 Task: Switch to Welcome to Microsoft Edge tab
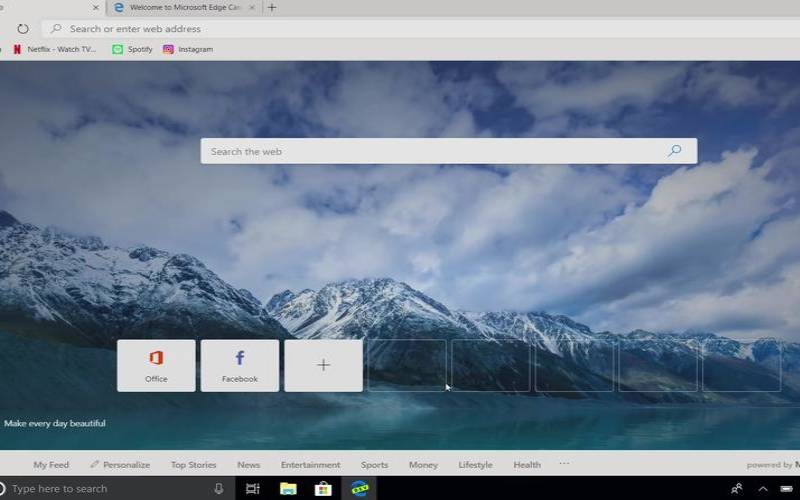(180, 7)
